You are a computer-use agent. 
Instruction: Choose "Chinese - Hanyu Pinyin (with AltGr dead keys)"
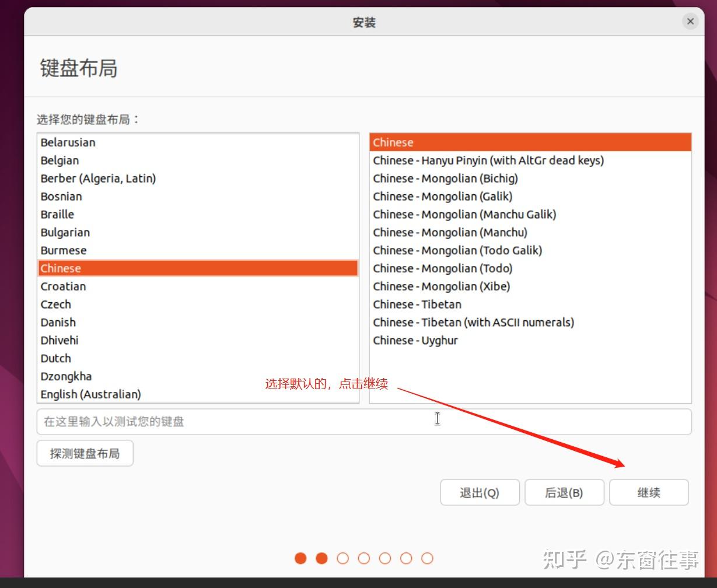pyautogui.click(x=488, y=160)
